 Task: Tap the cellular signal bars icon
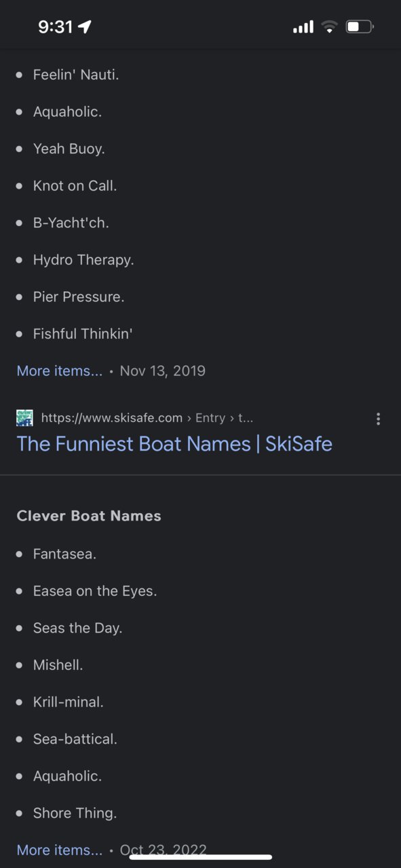[303, 27]
